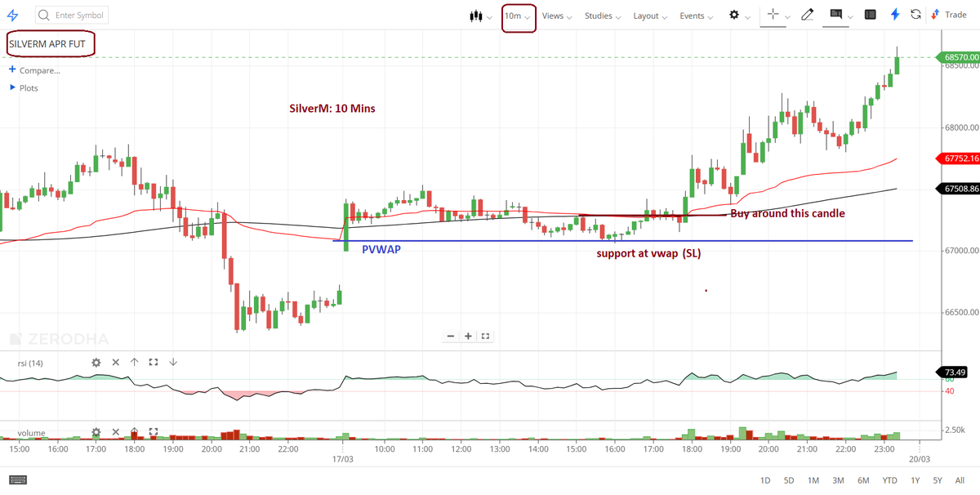Open the 10m interval dropdown
Image resolution: width=980 pixels, height=495 pixels.
point(518,16)
